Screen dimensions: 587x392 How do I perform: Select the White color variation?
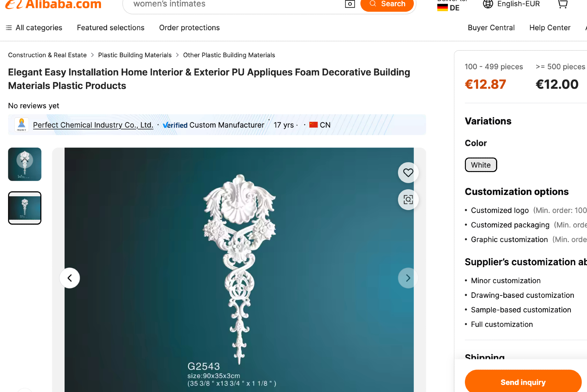(481, 165)
